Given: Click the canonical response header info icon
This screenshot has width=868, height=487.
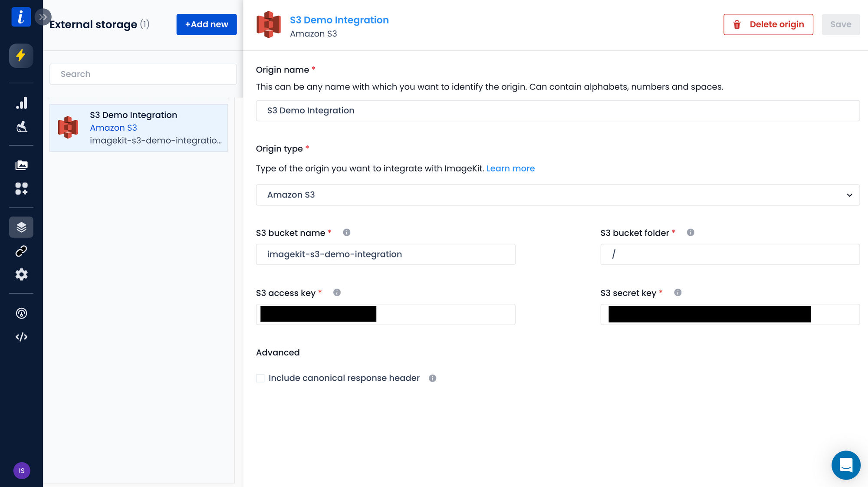Looking at the screenshot, I should [x=432, y=378].
